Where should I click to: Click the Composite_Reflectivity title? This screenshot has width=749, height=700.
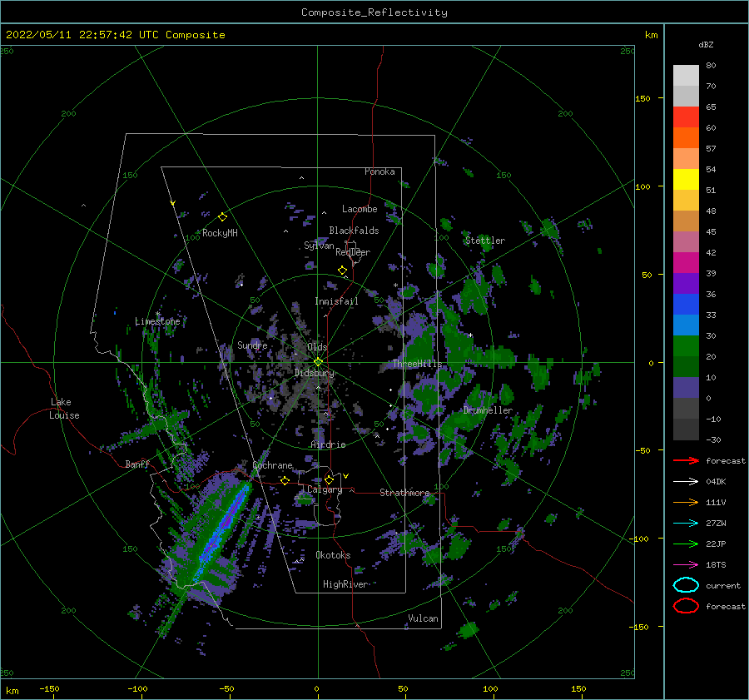[374, 12]
